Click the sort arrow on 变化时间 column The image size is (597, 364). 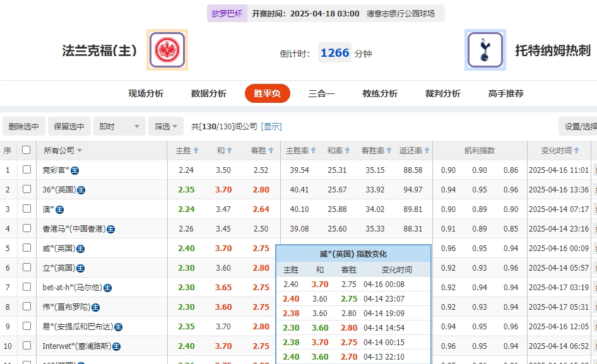click(576, 150)
